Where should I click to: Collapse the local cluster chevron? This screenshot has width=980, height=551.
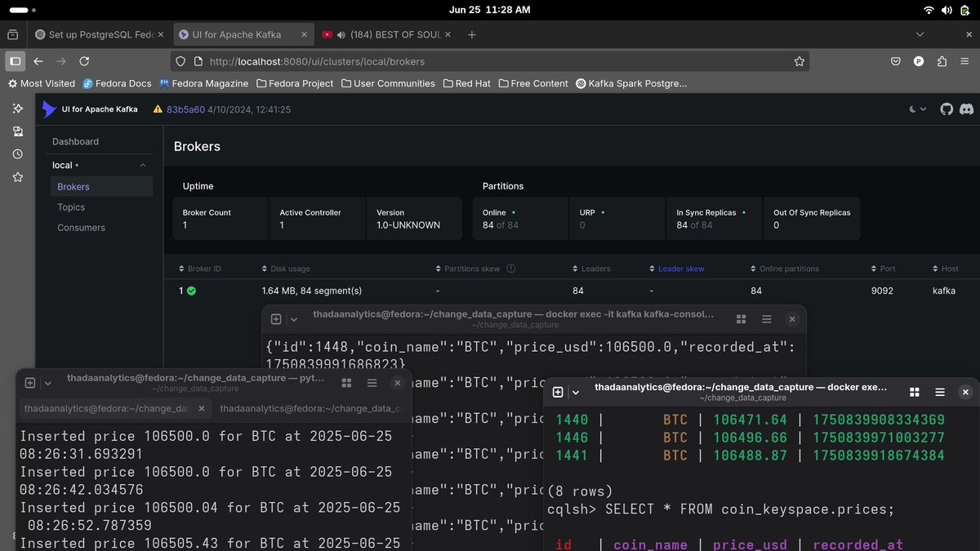click(x=143, y=165)
